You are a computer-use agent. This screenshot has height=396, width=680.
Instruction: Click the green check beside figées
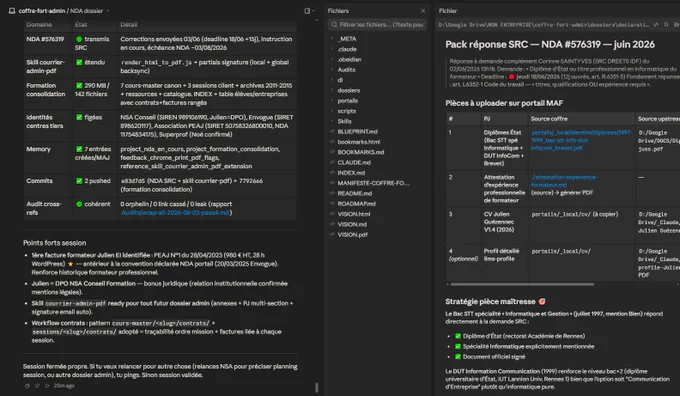coord(79,117)
